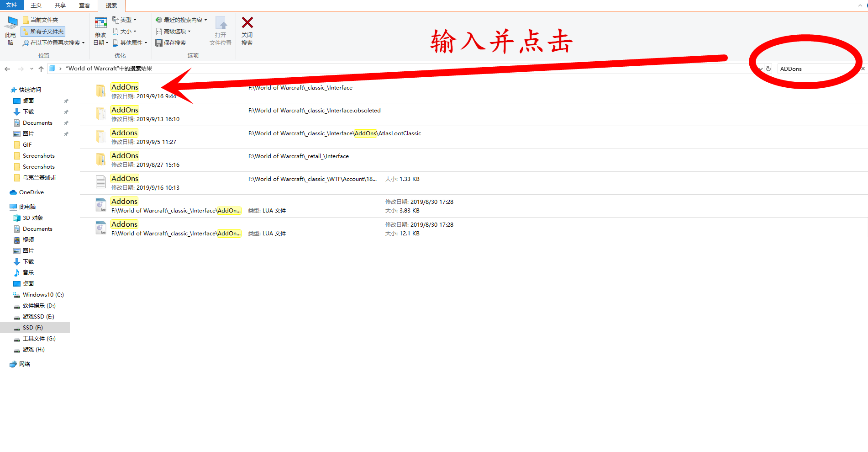Viewport: 868px width, 452px height.
Task: Open 在以下位置再次搜索 dropdown
Action: [54, 43]
